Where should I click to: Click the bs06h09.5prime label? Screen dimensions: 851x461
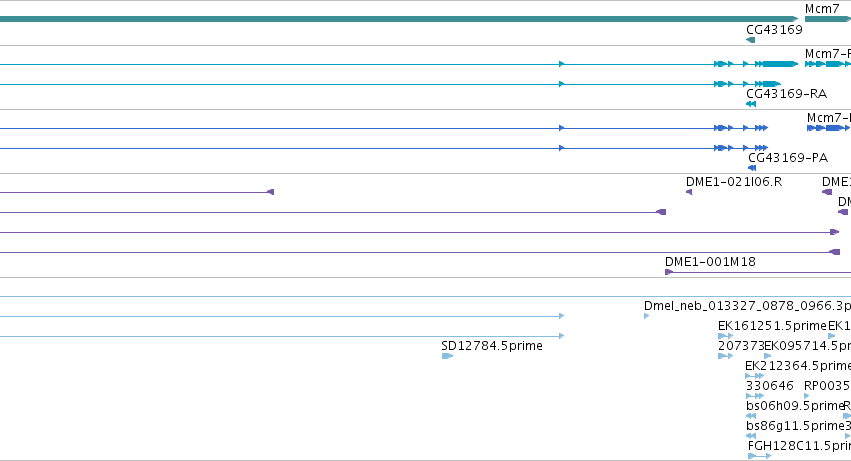click(x=795, y=406)
